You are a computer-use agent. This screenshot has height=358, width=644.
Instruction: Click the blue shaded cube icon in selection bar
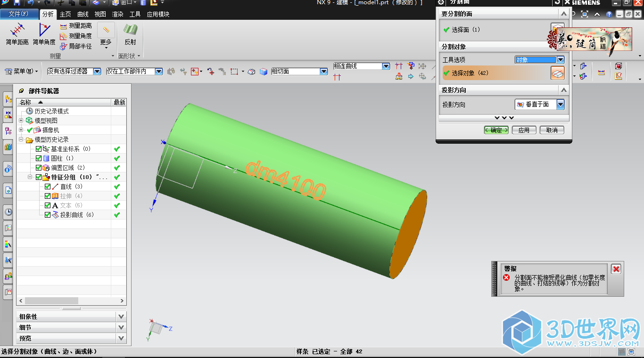coord(264,72)
